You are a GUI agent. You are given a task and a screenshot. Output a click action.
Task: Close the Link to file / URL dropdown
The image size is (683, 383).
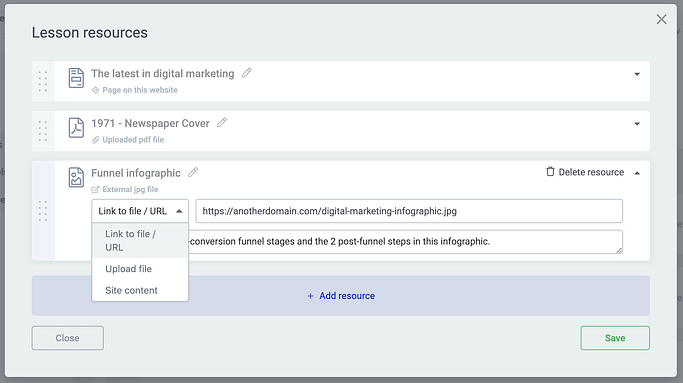(x=140, y=211)
